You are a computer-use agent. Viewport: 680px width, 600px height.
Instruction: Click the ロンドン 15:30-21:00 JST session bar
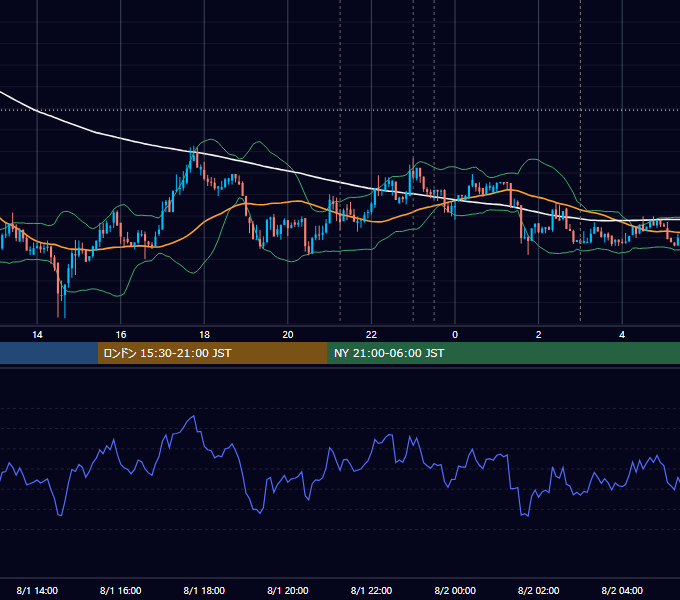coord(212,353)
